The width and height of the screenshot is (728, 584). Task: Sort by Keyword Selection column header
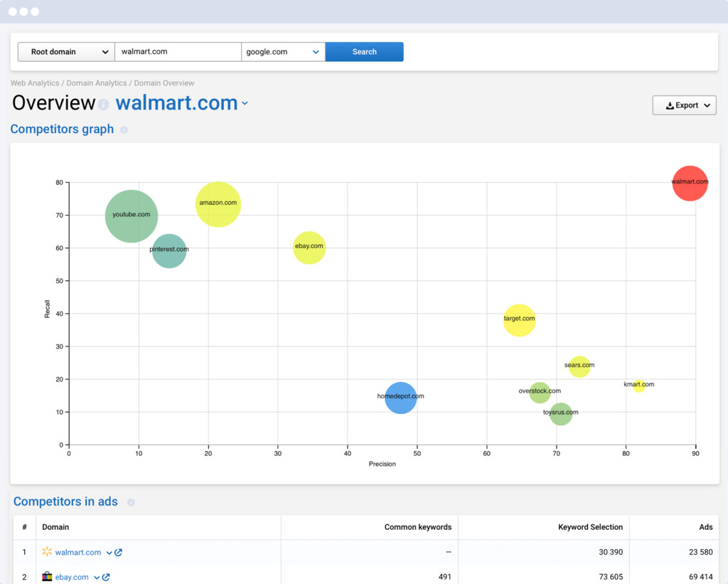click(x=590, y=527)
